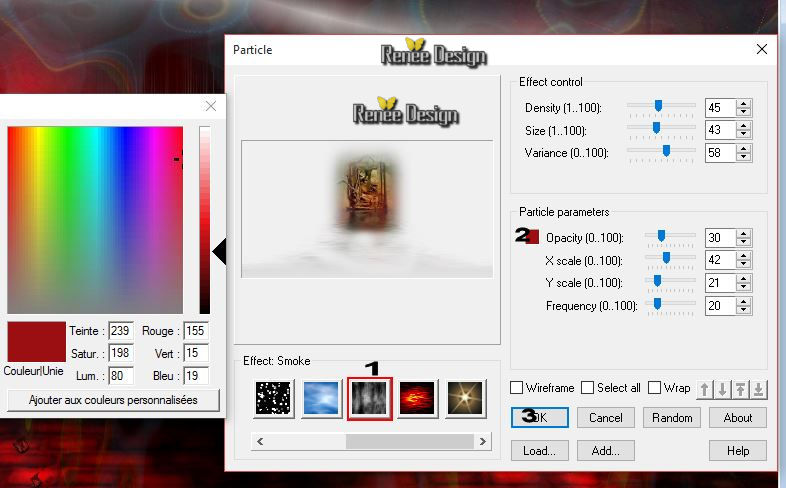This screenshot has width=786, height=488.
Task: Click the move to bottom arrow icon
Action: [x=758, y=389]
